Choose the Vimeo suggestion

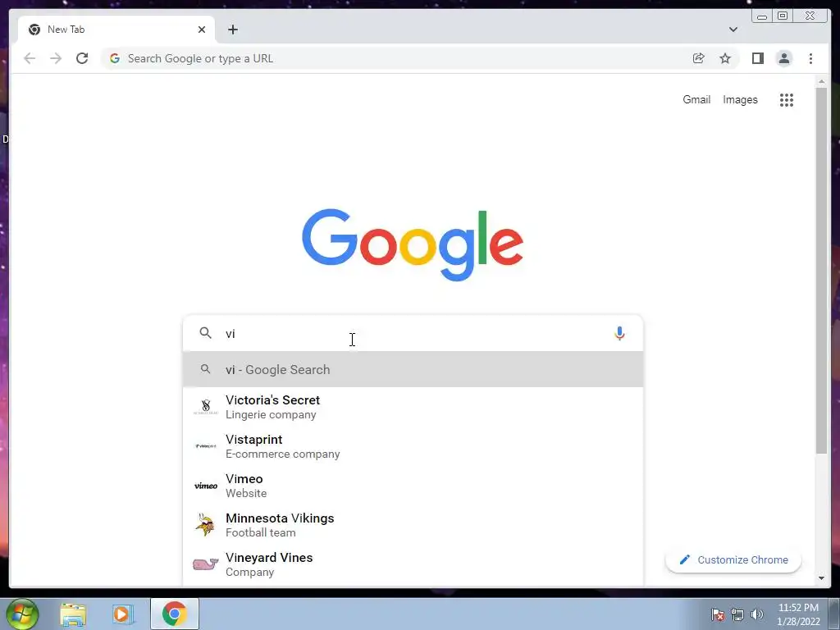(413, 486)
